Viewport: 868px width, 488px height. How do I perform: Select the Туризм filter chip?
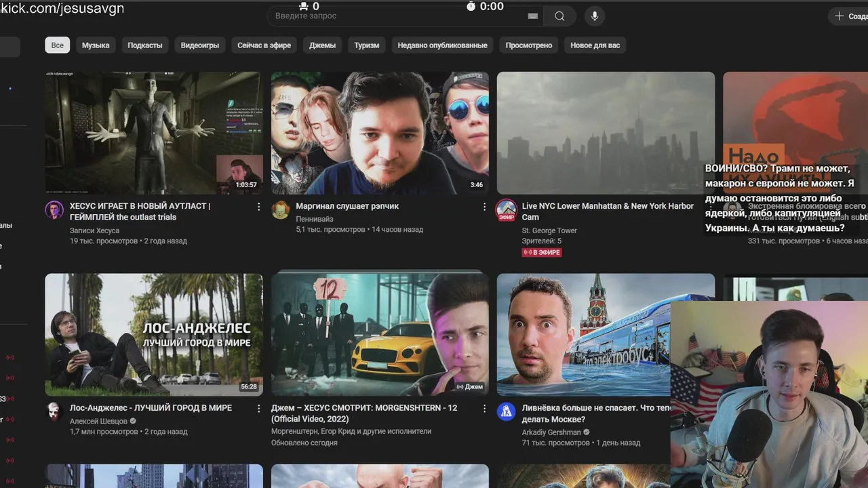pyautogui.click(x=367, y=45)
